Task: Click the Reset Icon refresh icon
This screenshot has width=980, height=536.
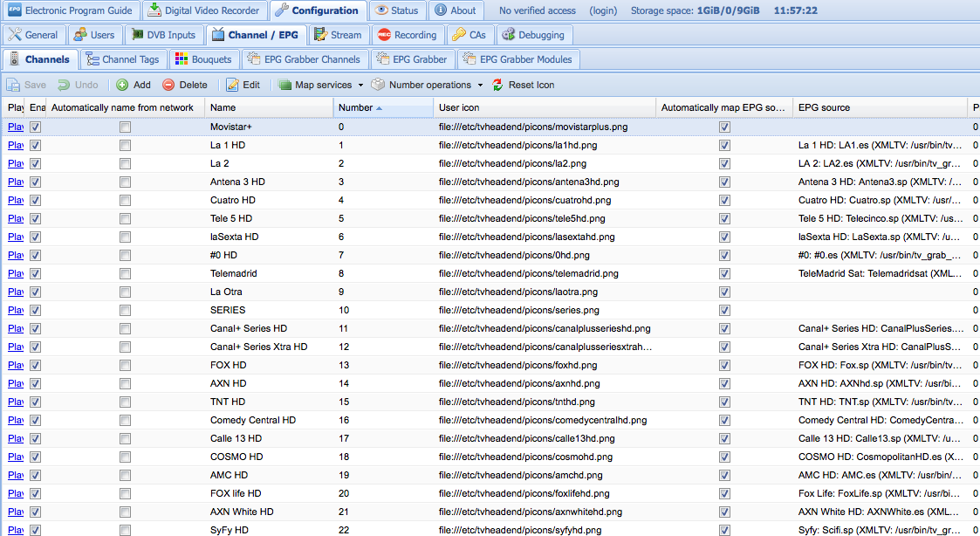Action: 497,85
